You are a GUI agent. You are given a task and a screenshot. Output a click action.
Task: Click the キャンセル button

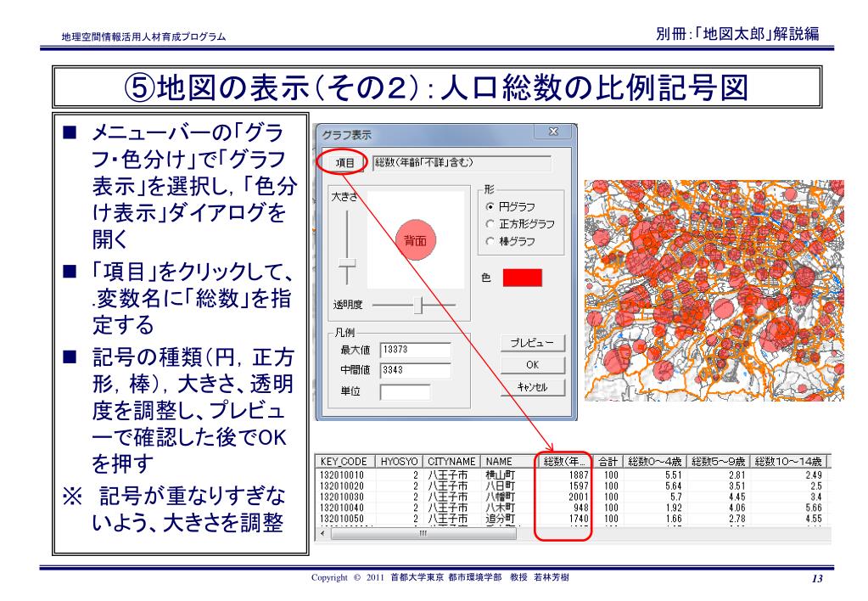(x=533, y=387)
